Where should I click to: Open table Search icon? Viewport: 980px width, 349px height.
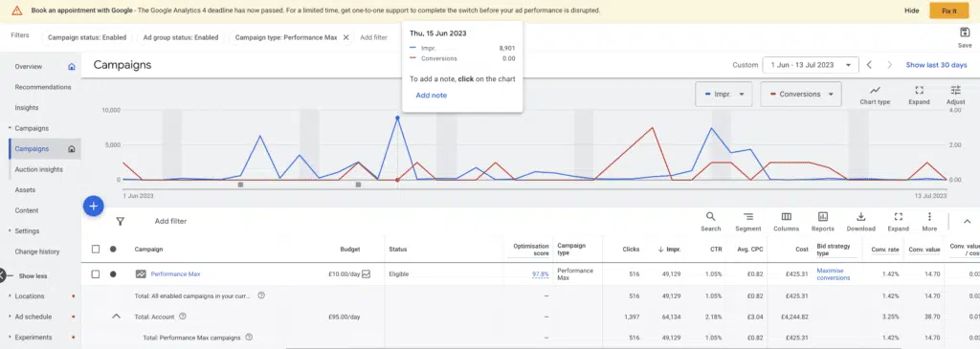pyautogui.click(x=711, y=217)
